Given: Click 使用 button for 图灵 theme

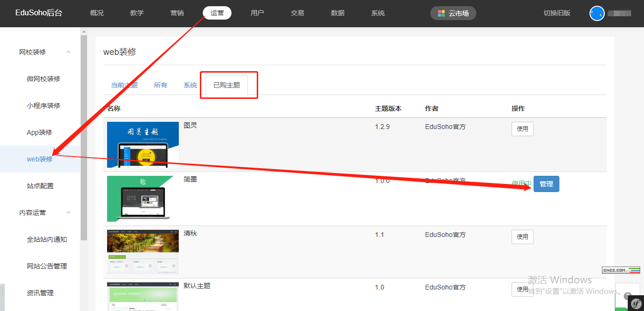Looking at the screenshot, I should [522, 129].
